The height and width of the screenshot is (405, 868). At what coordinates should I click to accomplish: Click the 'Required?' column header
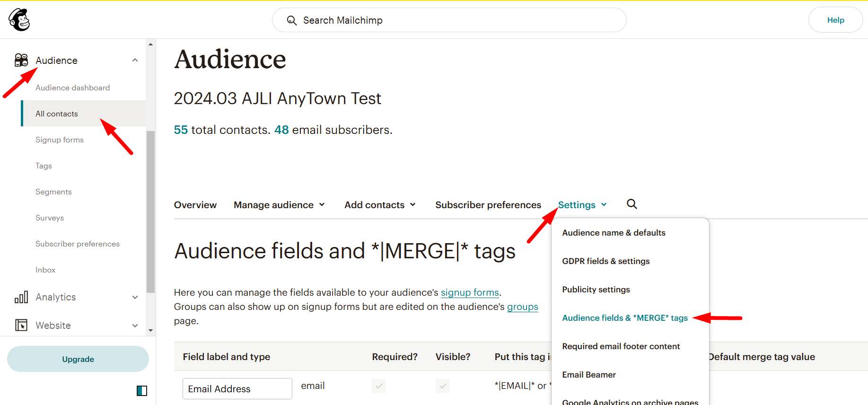[x=395, y=357]
